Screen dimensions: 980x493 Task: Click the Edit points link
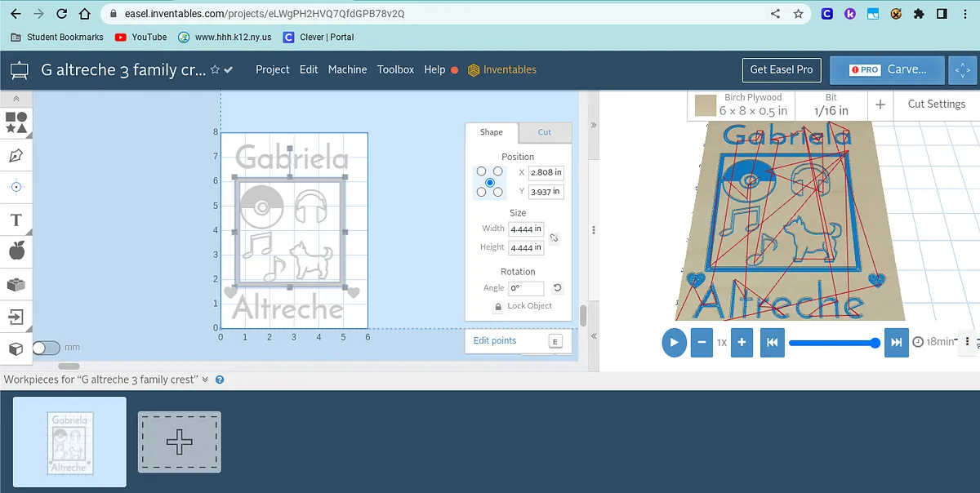[495, 340]
